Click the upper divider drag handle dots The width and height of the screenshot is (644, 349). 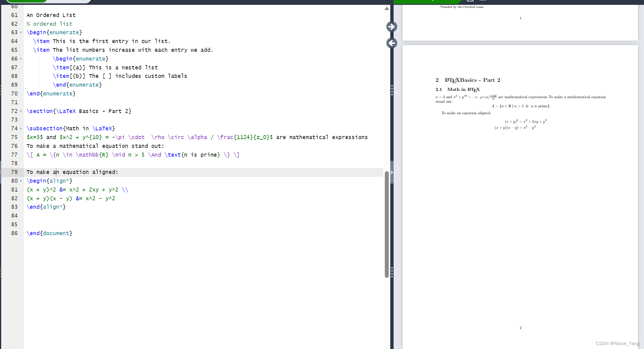pos(392,90)
